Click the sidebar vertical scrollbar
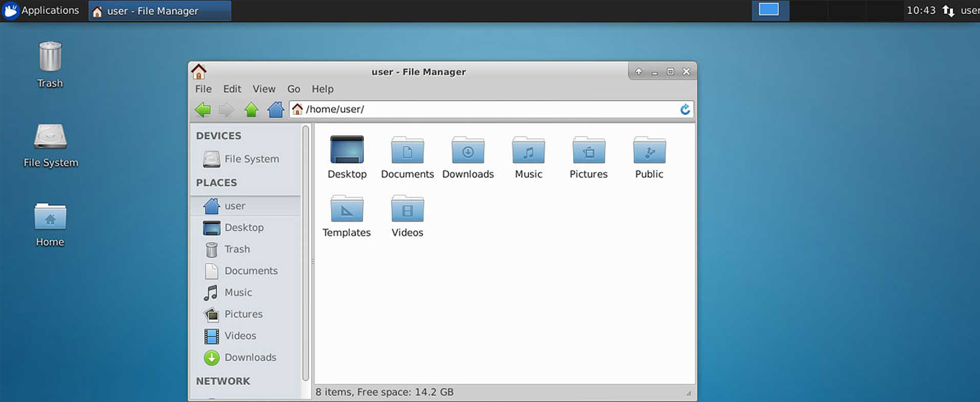Screen dimensions: 980x402 pyautogui.click(x=305, y=253)
